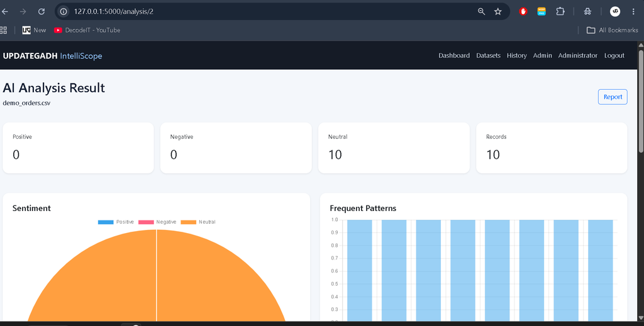644x326 pixels.
Task: Open the apps grid icon on the bookmarks bar
Action: (3, 30)
